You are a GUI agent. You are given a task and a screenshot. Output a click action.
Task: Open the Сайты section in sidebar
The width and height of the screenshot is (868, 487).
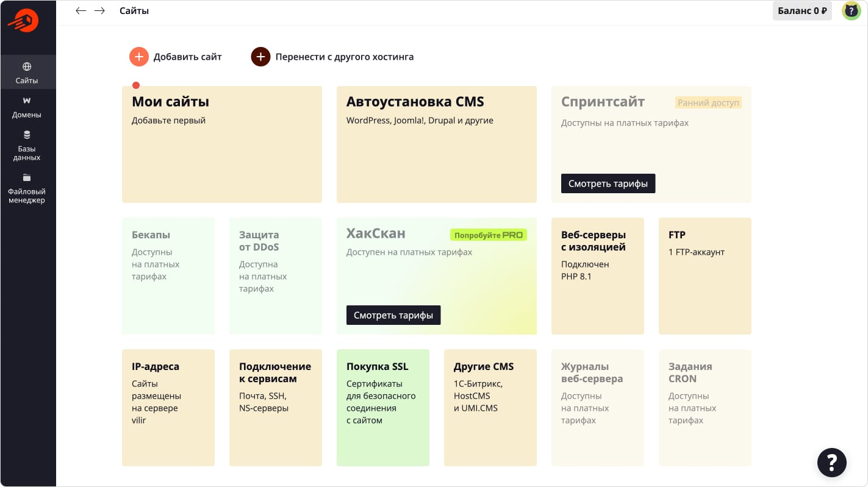(27, 72)
